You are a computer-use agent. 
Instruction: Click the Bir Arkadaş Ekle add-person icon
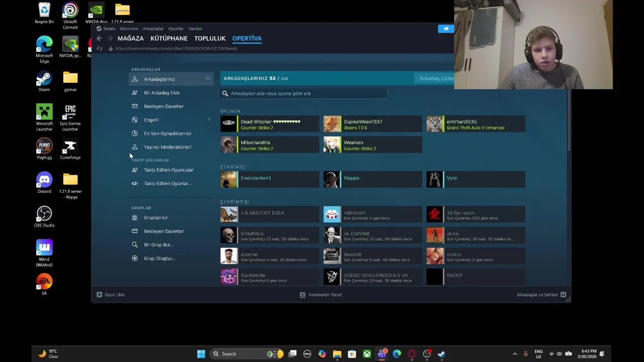[134, 93]
